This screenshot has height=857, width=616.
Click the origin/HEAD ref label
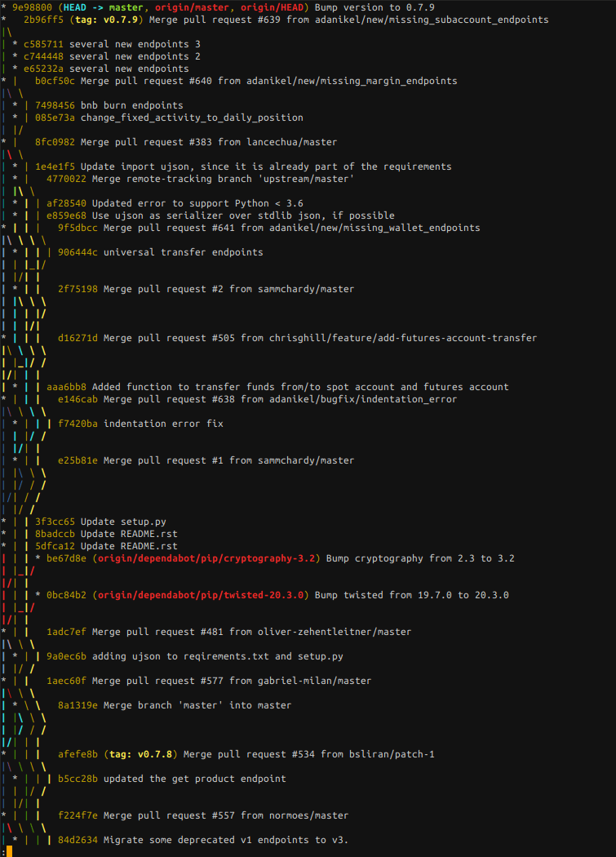pyautogui.click(x=273, y=7)
